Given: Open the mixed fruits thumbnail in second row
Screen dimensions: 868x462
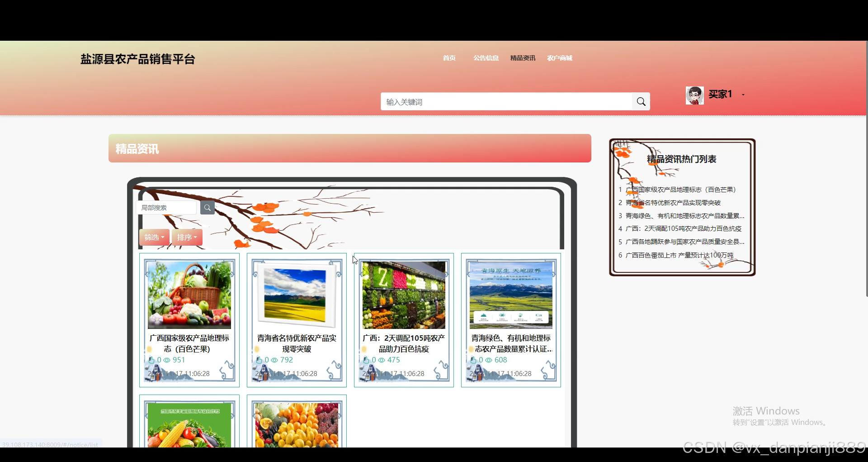Looking at the screenshot, I should pyautogui.click(x=297, y=425).
